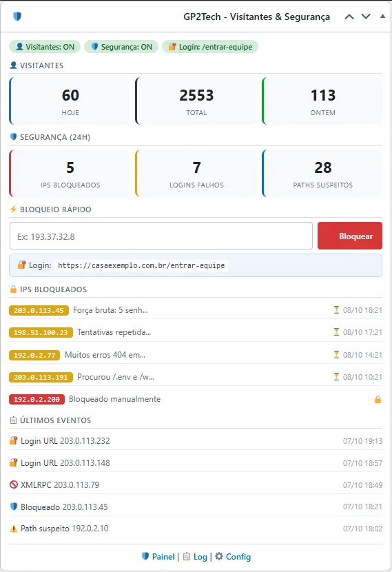Click the widget title GP2Tech - Visitantes & Segurança
This screenshot has height=572, width=392.
[256, 17]
